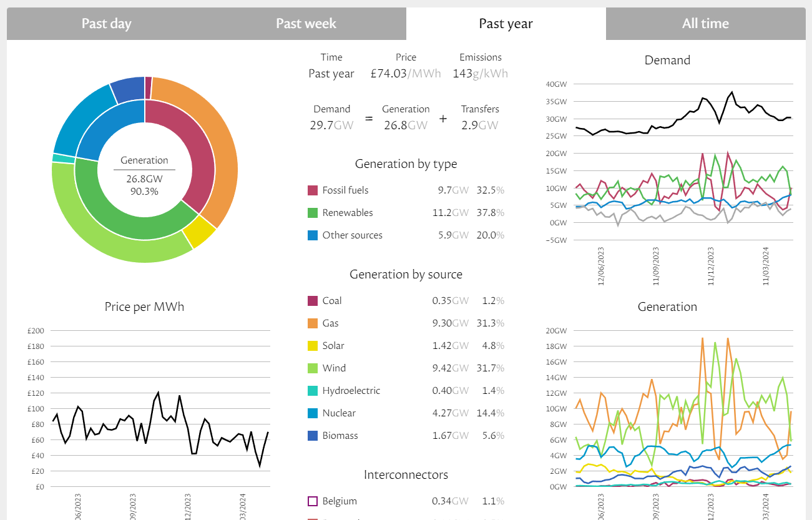Click the Price per MWh chart line

[158, 393]
